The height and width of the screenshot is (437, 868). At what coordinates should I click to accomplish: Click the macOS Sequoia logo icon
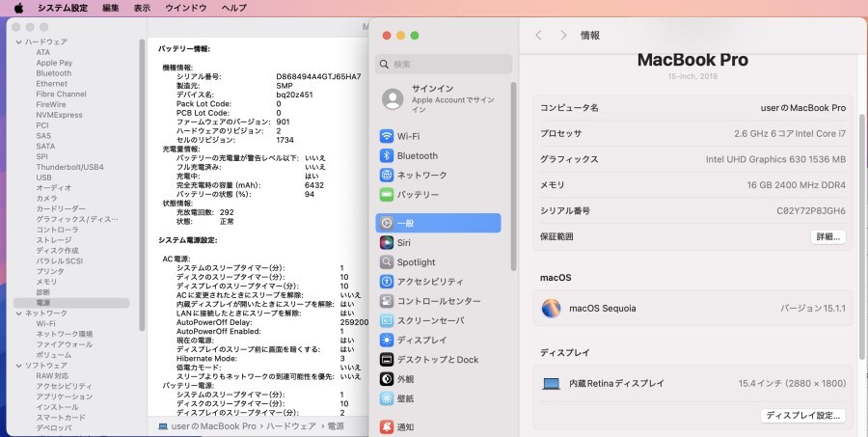[x=551, y=308]
